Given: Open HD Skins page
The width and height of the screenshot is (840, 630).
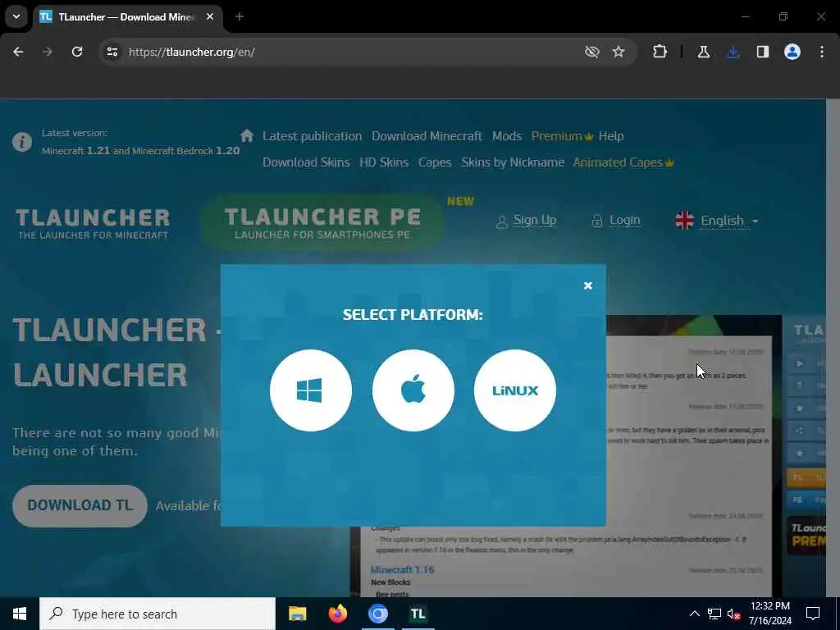Looking at the screenshot, I should coord(384,162).
